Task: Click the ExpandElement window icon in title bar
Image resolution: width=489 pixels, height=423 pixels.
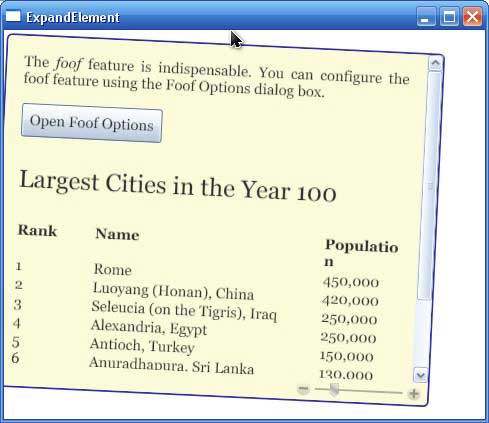Action: [x=13, y=16]
